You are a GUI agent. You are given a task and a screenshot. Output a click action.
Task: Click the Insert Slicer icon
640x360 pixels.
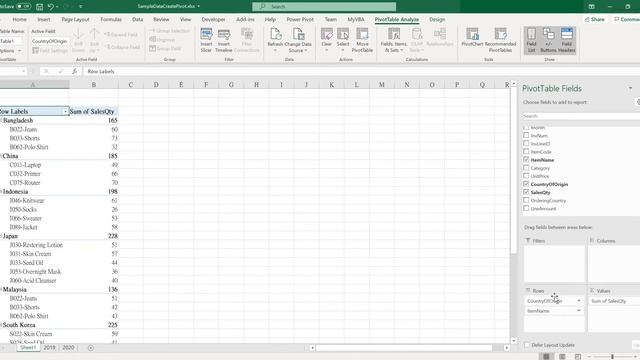pyautogui.click(x=206, y=40)
